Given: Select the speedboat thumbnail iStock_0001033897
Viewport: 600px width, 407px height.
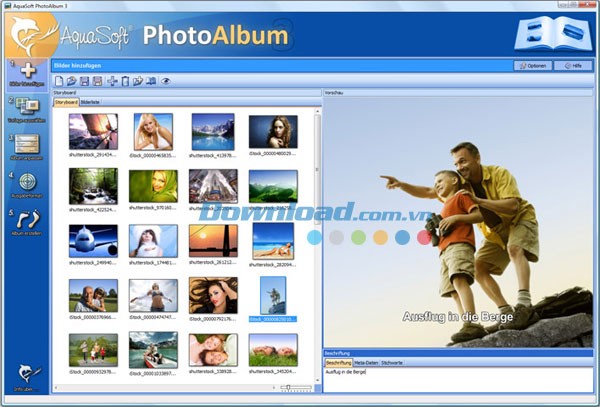Looking at the screenshot, I should [x=153, y=350].
